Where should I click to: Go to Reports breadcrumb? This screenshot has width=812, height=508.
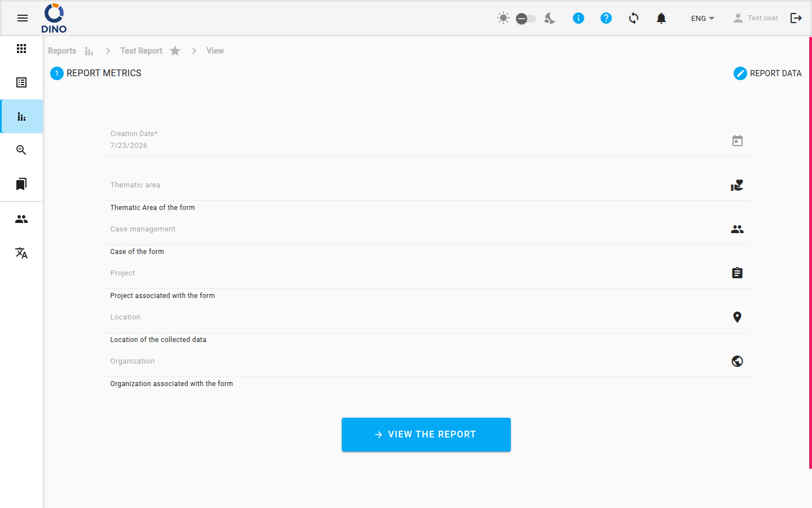tap(62, 51)
